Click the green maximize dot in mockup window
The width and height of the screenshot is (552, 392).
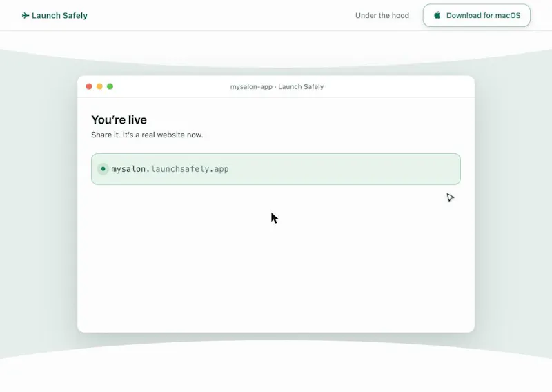pyautogui.click(x=110, y=86)
